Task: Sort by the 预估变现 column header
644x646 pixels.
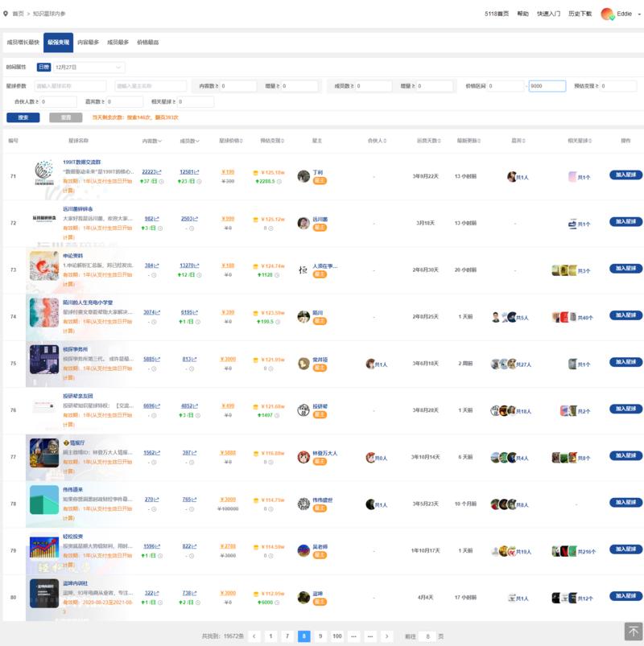Action: pyautogui.click(x=271, y=141)
